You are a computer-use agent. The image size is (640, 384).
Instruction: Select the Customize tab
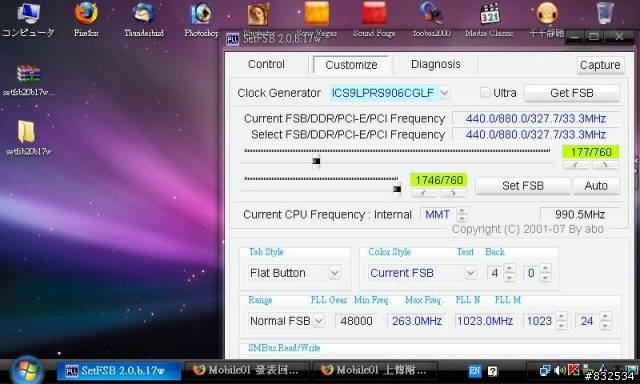(x=351, y=65)
